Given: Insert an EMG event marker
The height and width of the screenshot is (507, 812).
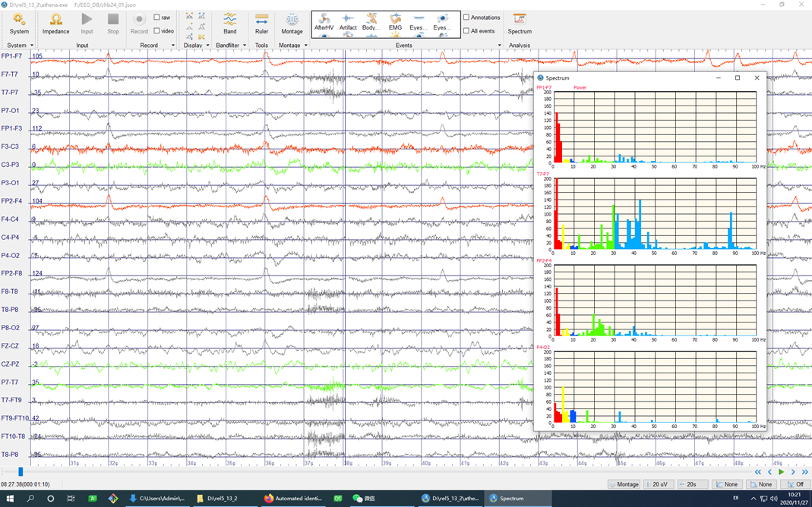Looking at the screenshot, I should (x=395, y=23).
